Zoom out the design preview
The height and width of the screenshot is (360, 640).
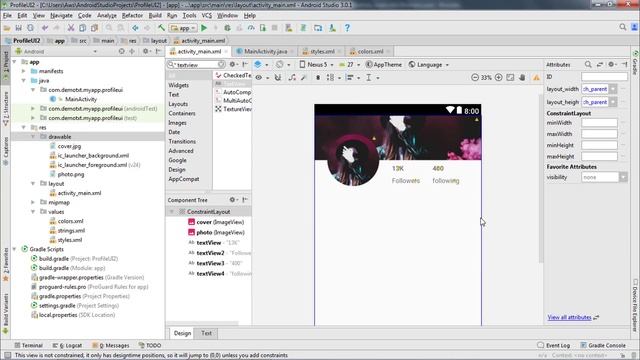click(x=475, y=77)
